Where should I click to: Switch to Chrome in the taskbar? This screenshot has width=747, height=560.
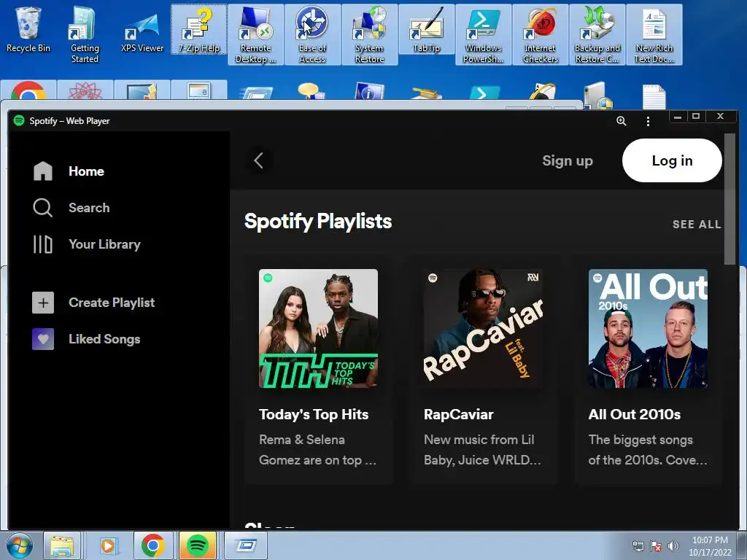pos(152,545)
